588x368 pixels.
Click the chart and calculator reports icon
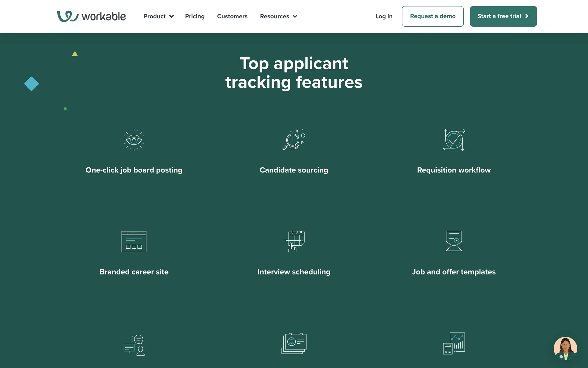[454, 343]
